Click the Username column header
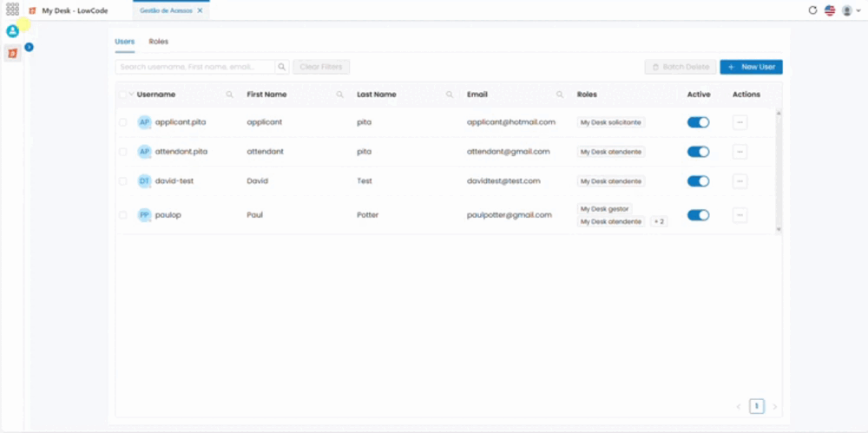This screenshot has width=868, height=433. 156,95
